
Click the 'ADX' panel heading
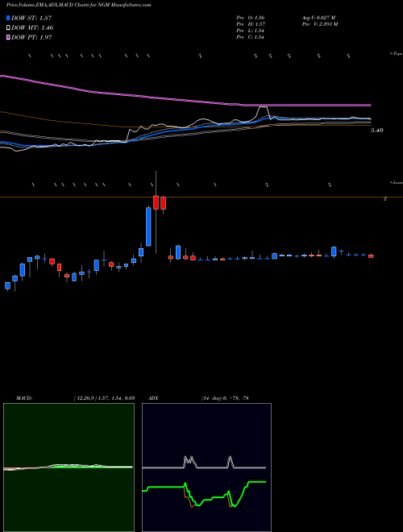coord(153,398)
